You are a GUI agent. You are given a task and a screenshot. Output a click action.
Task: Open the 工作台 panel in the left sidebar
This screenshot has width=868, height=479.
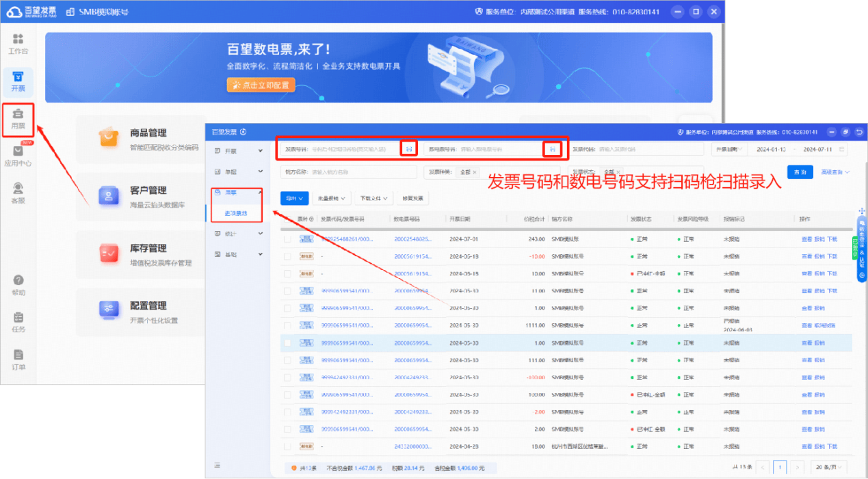17,45
